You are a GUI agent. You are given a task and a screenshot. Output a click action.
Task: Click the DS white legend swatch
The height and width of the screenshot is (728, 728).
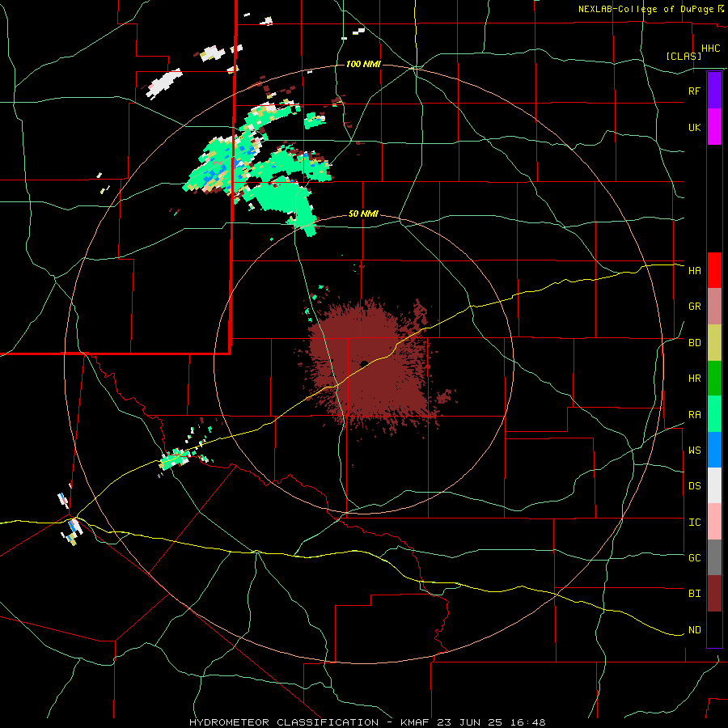tap(714, 485)
